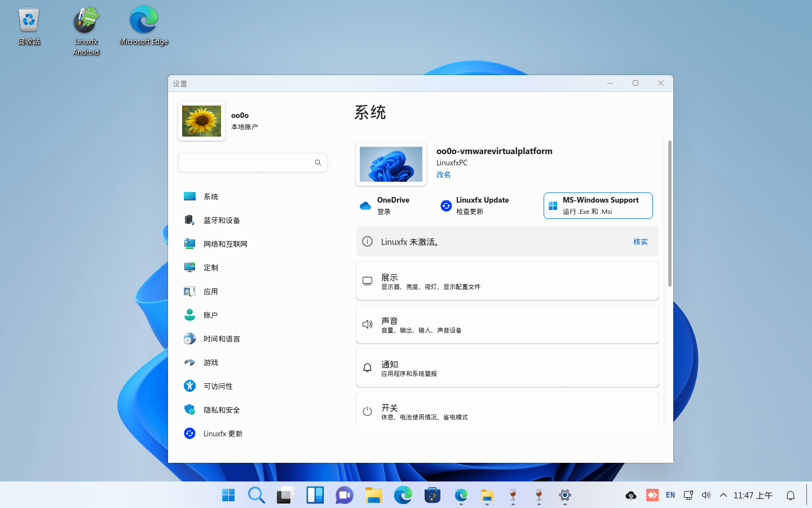Click the Start button on taskbar
The height and width of the screenshot is (508, 812).
pos(228,494)
